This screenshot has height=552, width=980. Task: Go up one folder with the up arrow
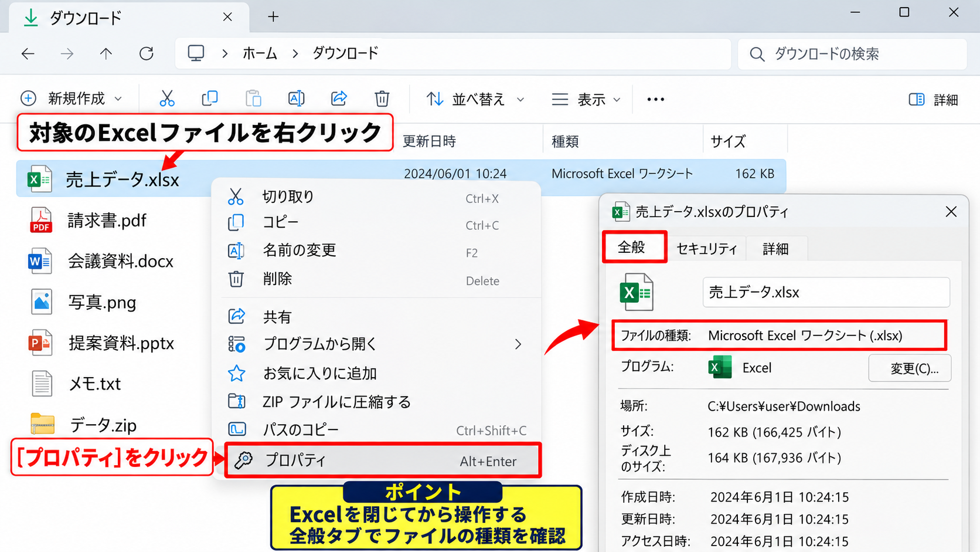coord(106,54)
